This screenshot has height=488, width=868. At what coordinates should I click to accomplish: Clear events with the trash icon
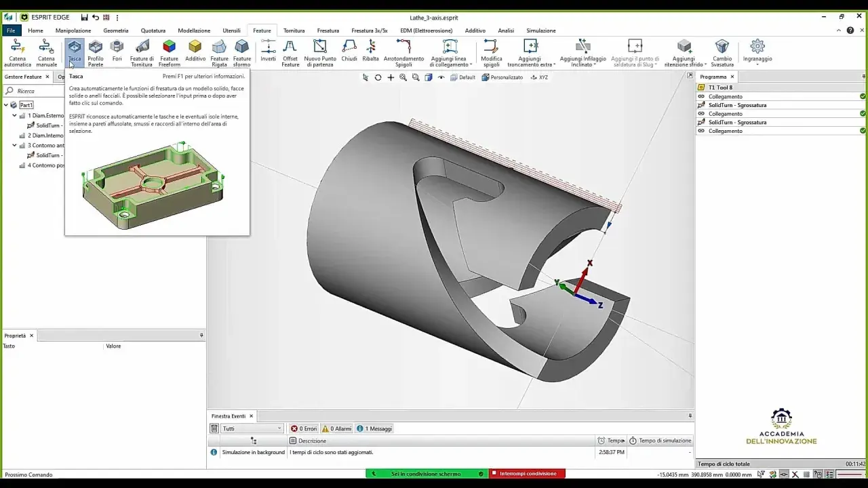pyautogui.click(x=214, y=428)
